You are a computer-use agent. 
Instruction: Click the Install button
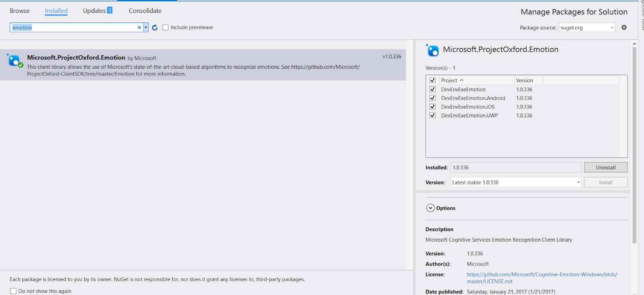[x=606, y=182]
